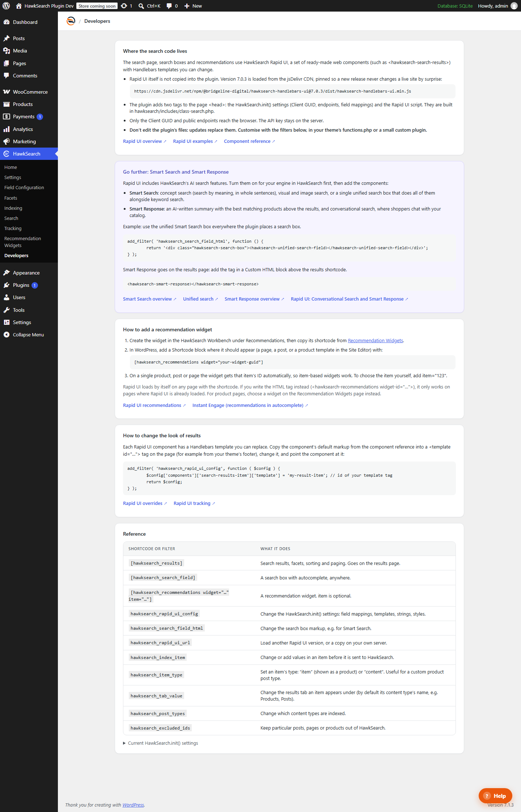Open the site home icon in admin bar
521x812 pixels.
coord(19,6)
